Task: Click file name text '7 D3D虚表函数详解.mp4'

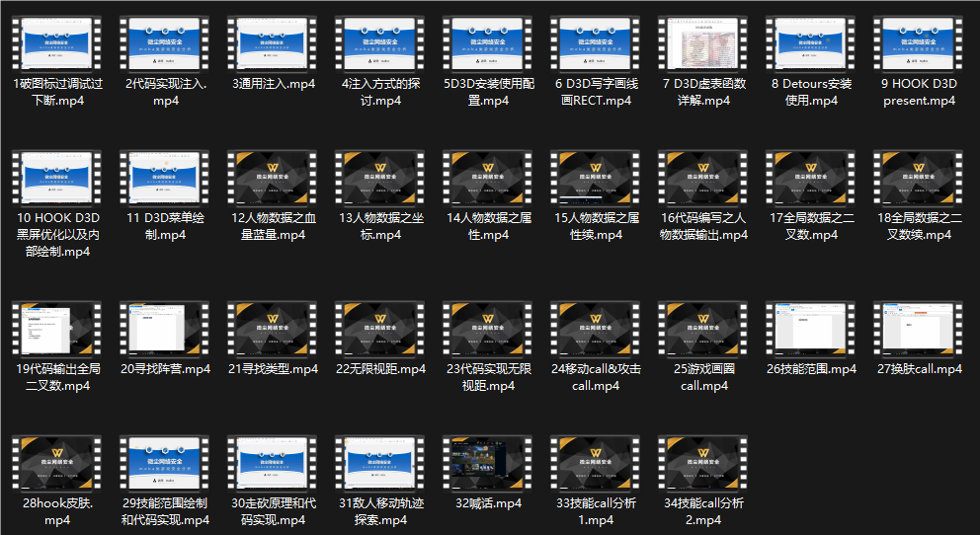Action: [703, 93]
